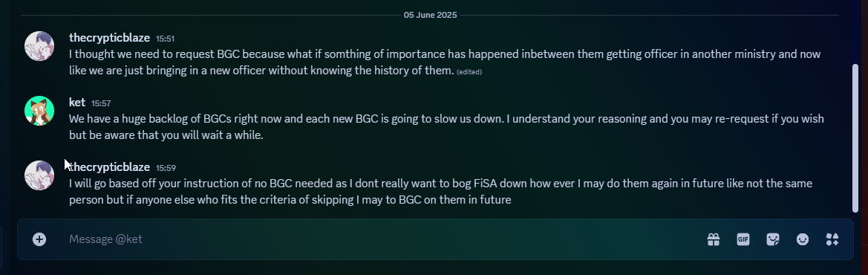Open the apps launcher icon
This screenshot has width=868, height=275.
(x=832, y=239)
